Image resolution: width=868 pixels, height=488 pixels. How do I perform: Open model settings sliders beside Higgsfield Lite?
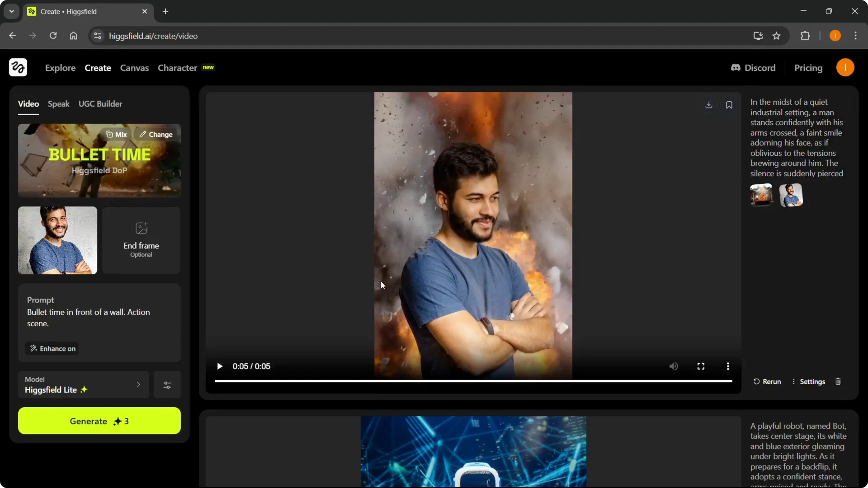[167, 385]
